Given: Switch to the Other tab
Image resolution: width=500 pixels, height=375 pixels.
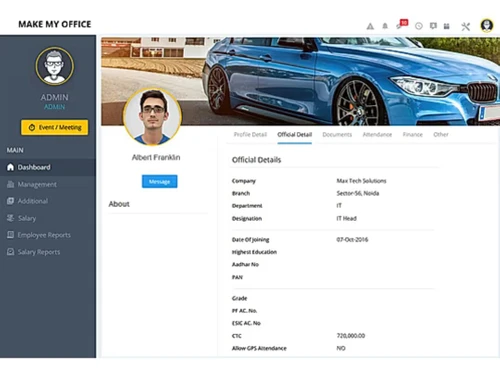Looking at the screenshot, I should point(441,135).
